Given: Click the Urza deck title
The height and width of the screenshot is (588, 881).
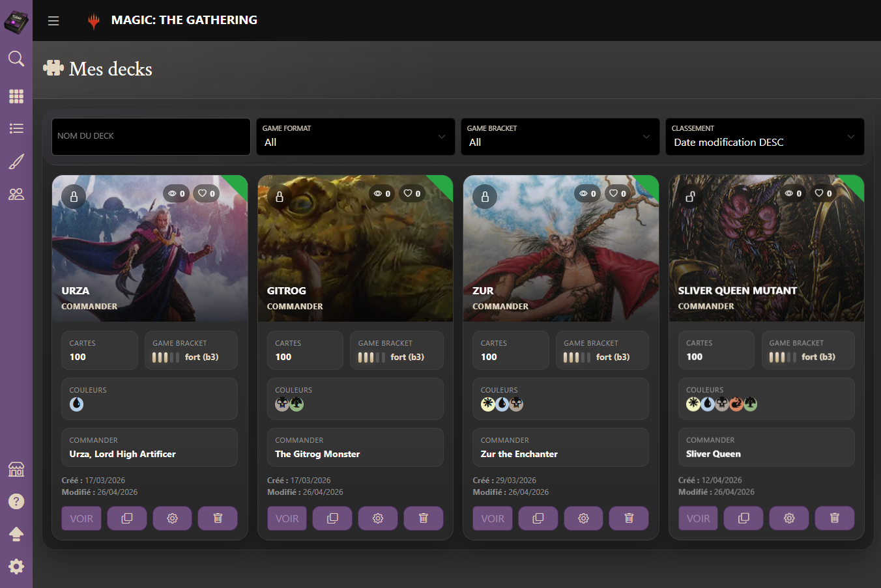Looking at the screenshot, I should point(76,290).
